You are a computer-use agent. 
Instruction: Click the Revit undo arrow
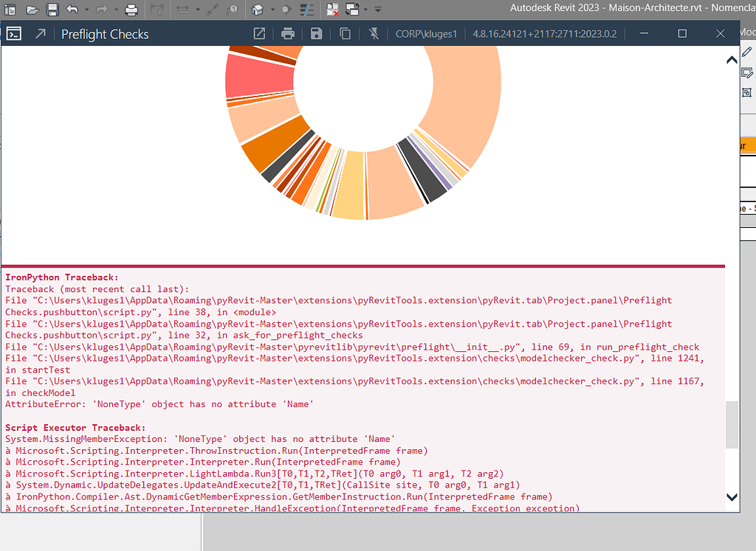[72, 10]
